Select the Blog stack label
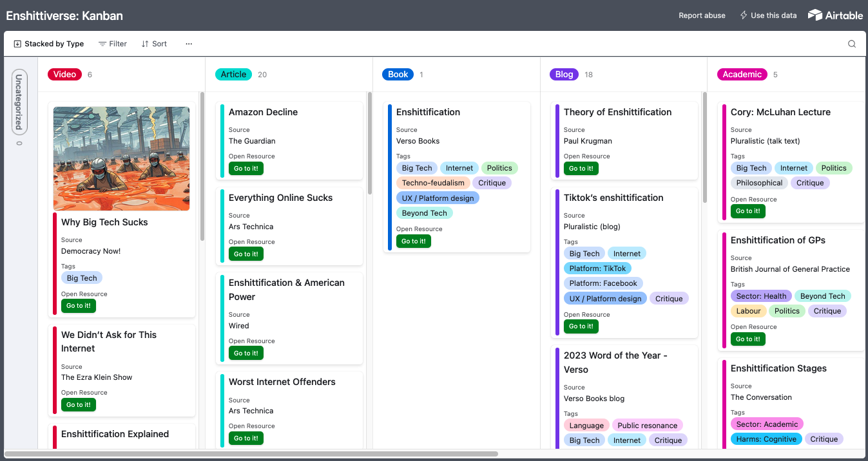Image resolution: width=868 pixels, height=461 pixels. pyautogui.click(x=564, y=74)
